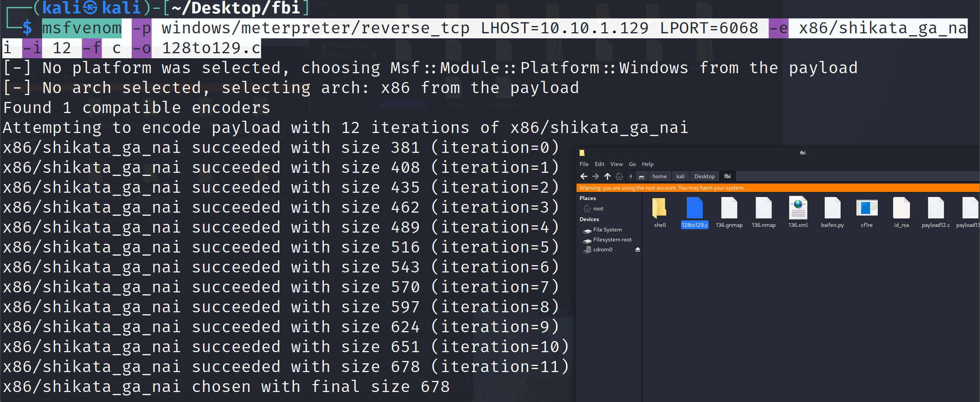980x402 pixels.
Task: Click the kali path segment
Action: tap(680, 176)
